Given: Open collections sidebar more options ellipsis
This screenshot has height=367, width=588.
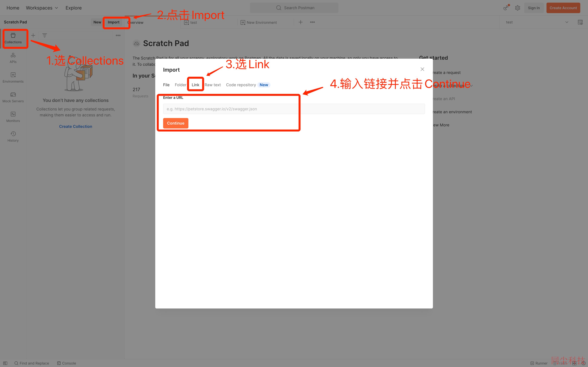Looking at the screenshot, I should click(x=118, y=35).
